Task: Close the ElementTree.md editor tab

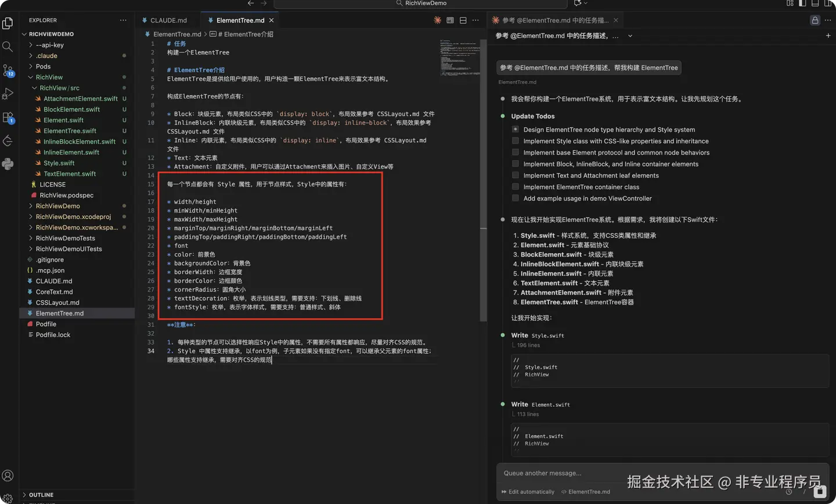Action: (x=271, y=20)
